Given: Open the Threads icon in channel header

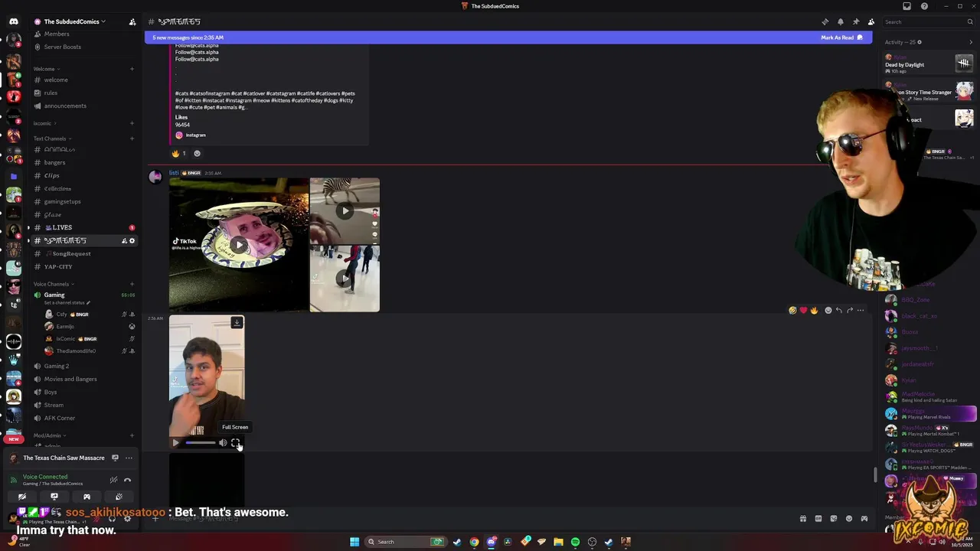Looking at the screenshot, I should pyautogui.click(x=825, y=21).
